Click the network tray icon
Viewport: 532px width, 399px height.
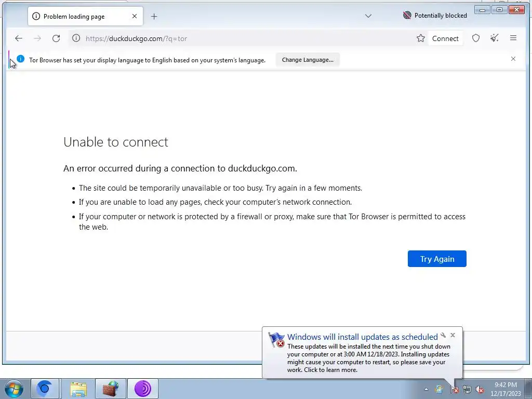click(x=467, y=389)
